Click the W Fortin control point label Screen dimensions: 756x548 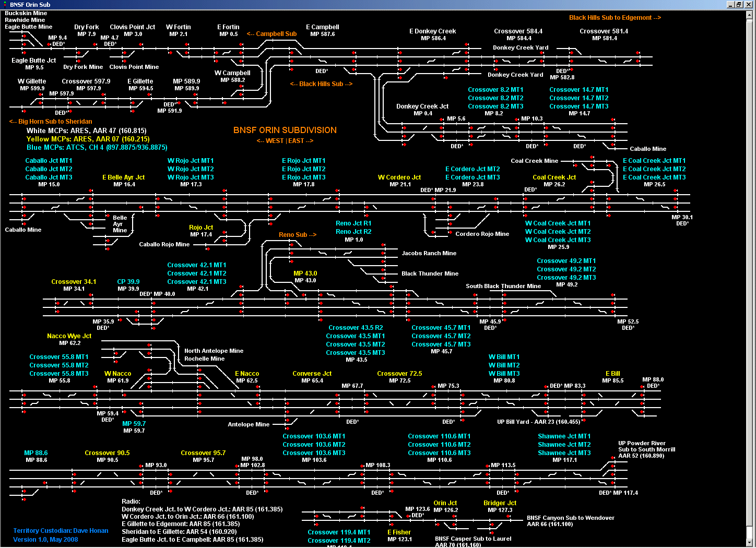[179, 27]
